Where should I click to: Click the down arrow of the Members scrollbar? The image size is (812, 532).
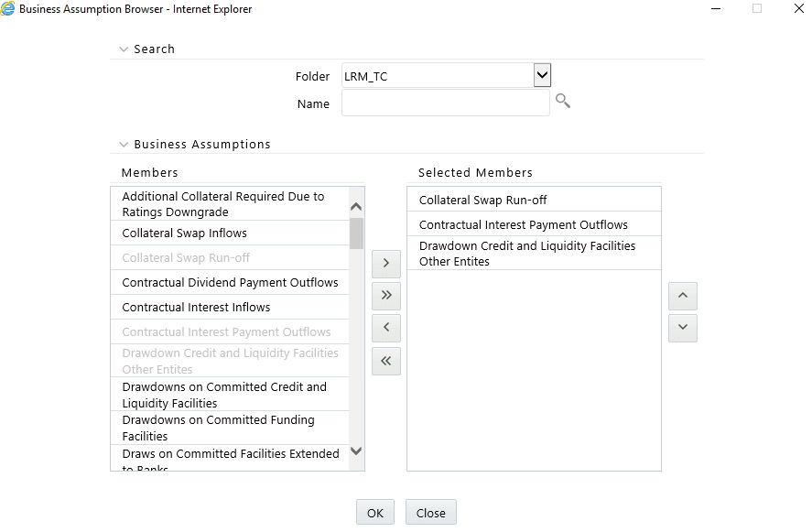tap(356, 451)
